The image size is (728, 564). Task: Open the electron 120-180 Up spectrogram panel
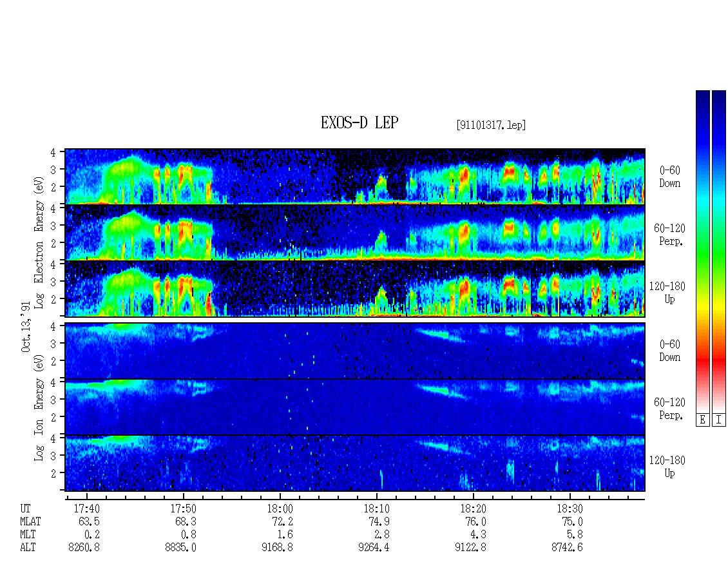tap(355, 289)
